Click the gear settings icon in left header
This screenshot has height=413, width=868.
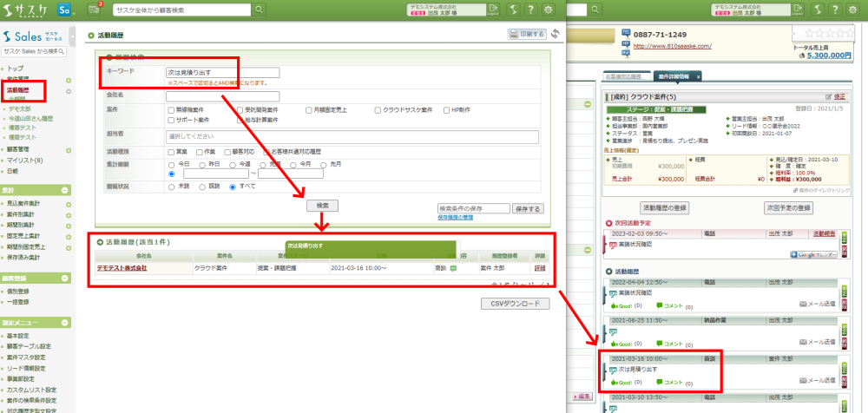click(548, 9)
